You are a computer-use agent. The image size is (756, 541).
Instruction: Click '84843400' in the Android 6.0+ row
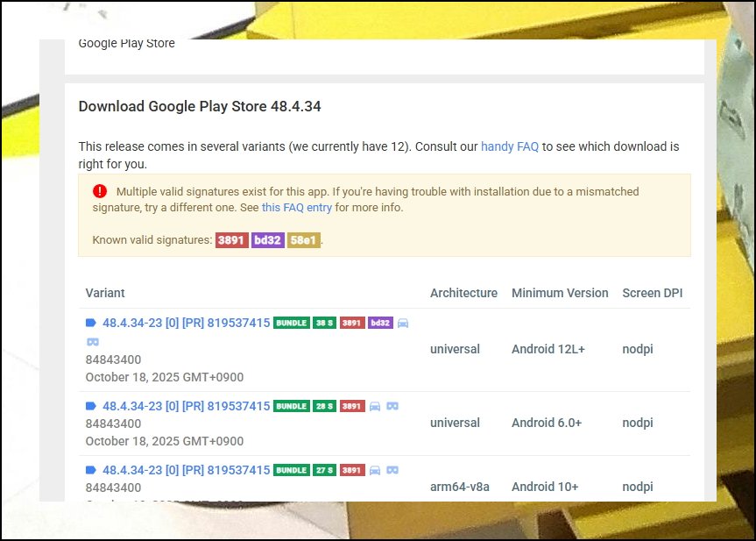tap(113, 424)
